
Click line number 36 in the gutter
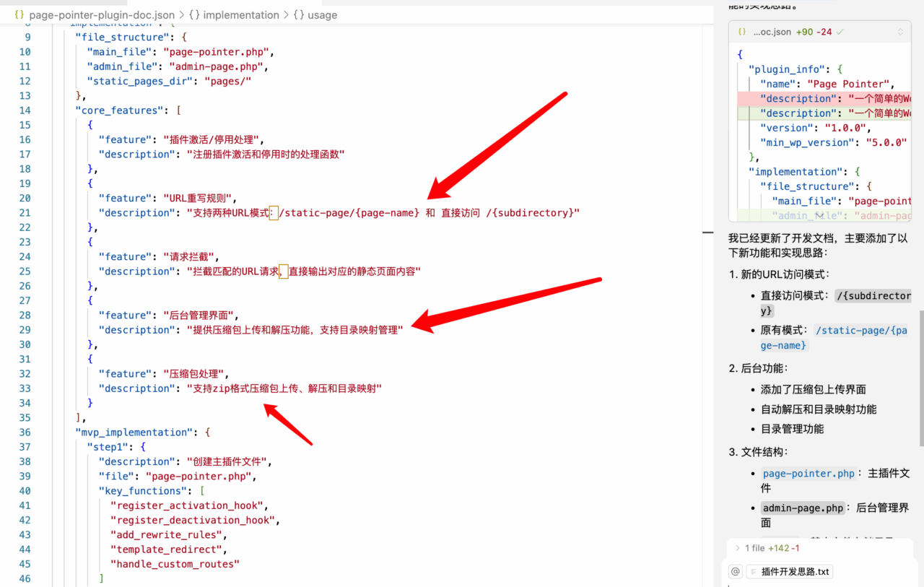(25, 432)
